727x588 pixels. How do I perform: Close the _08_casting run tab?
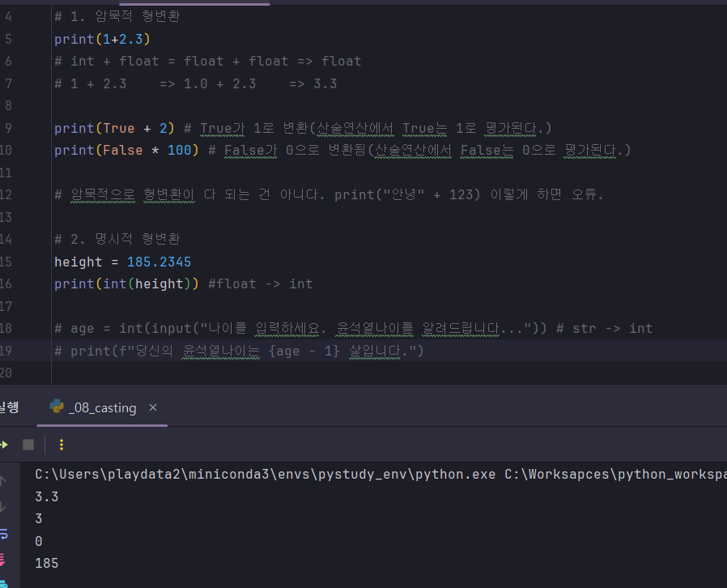[153, 407]
